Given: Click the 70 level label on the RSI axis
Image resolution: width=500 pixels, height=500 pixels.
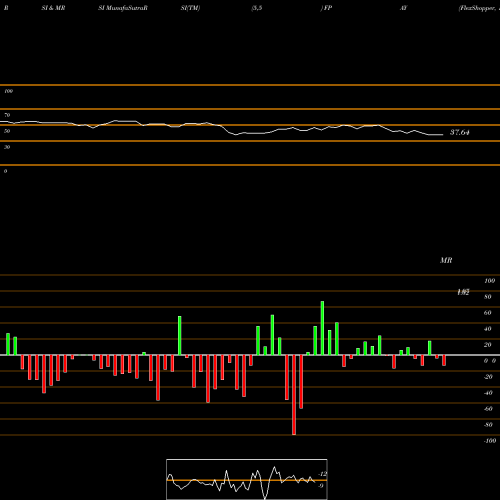Looking at the screenshot, I should point(7,115).
